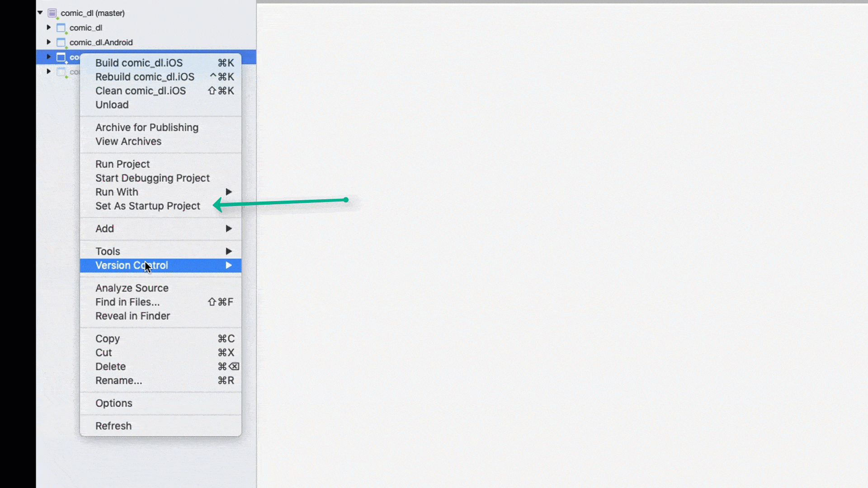
Task: Collapse the comic_dl (master) solution node
Action: [x=40, y=13]
